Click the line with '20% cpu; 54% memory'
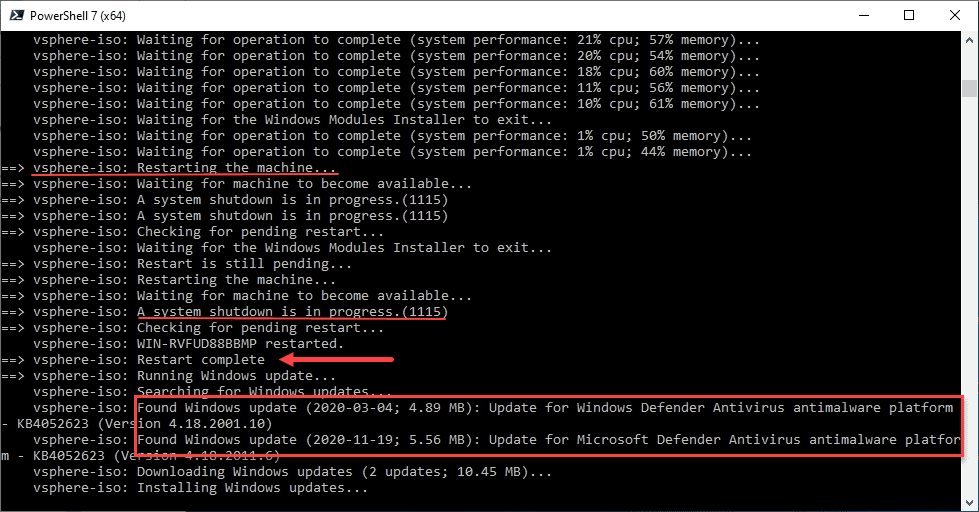This screenshot has height=512, width=979. 396,56
